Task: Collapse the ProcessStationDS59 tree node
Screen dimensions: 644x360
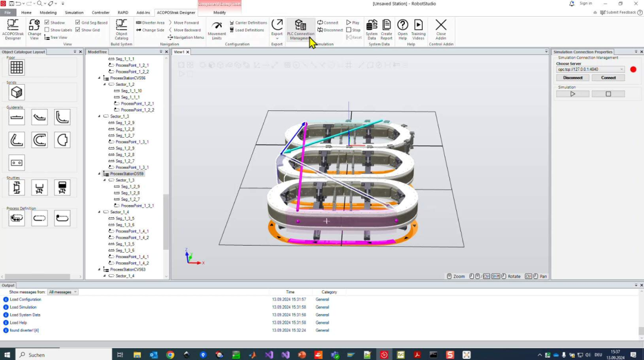Action: (100, 174)
